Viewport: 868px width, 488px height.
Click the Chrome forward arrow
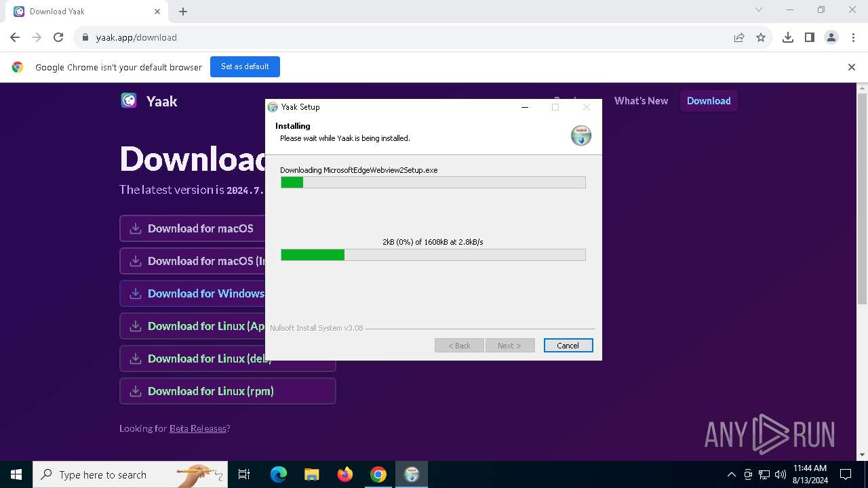click(x=37, y=37)
